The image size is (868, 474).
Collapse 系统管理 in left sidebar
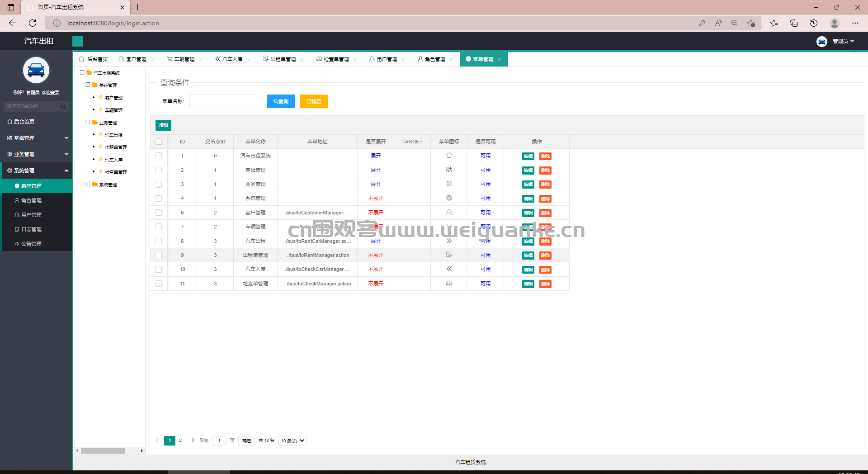(36, 171)
